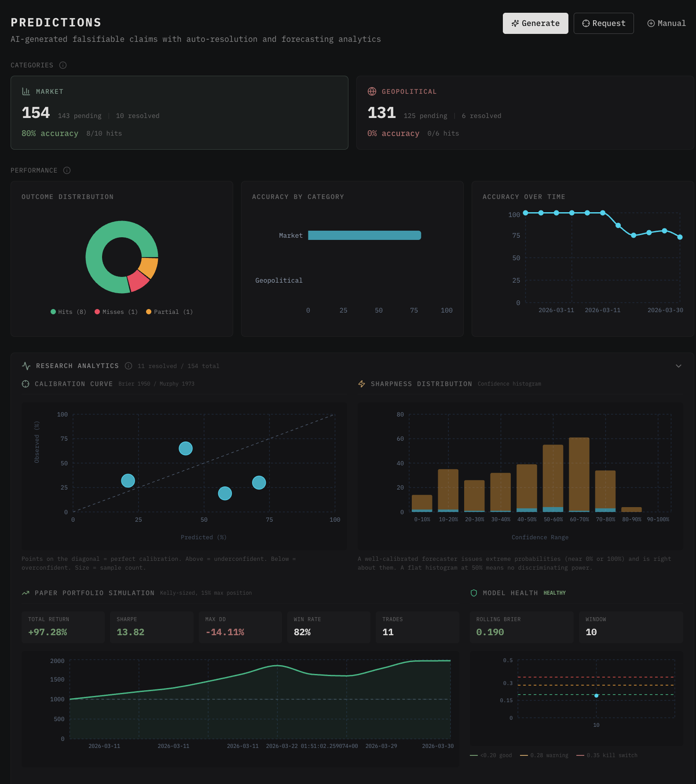Click the Sharpe 13.82 value
This screenshot has height=784, width=696.
tap(130, 632)
